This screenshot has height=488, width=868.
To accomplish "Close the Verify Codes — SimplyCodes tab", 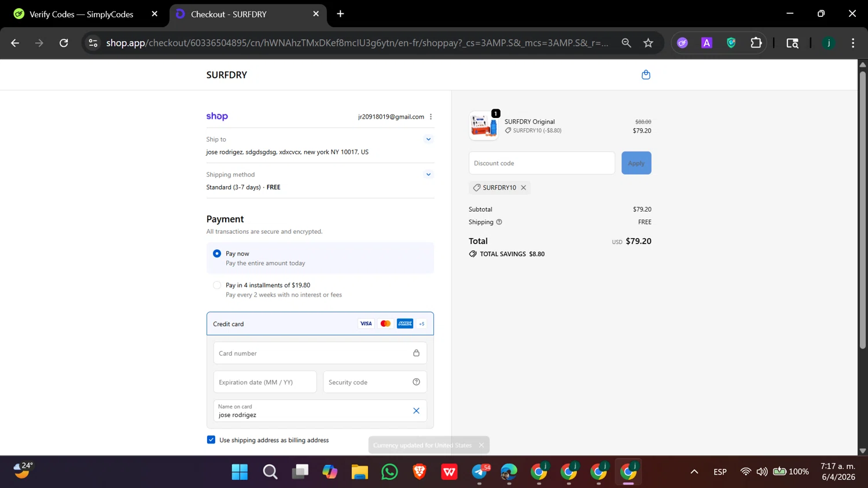I will point(155,14).
